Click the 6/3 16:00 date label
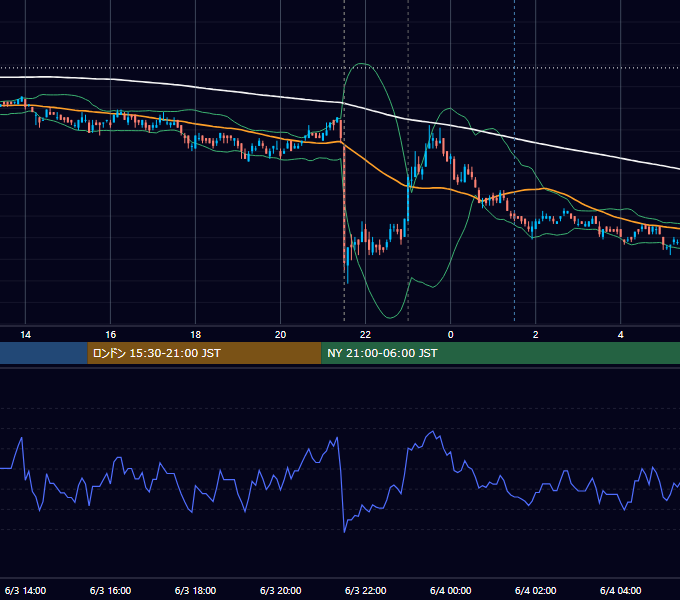Image resolution: width=680 pixels, height=600 pixels. click(x=111, y=590)
